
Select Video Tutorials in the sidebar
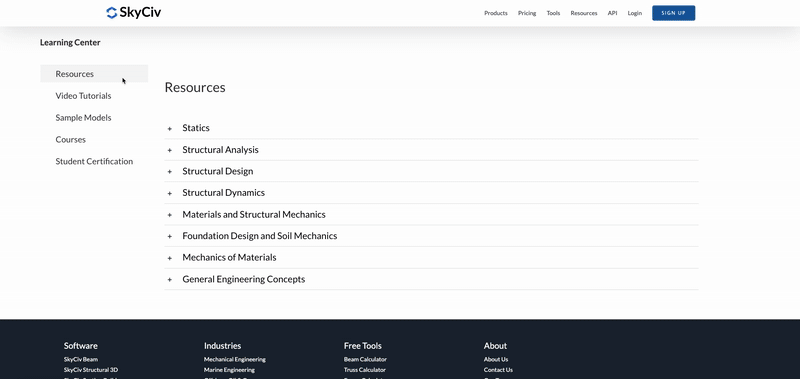[83, 95]
